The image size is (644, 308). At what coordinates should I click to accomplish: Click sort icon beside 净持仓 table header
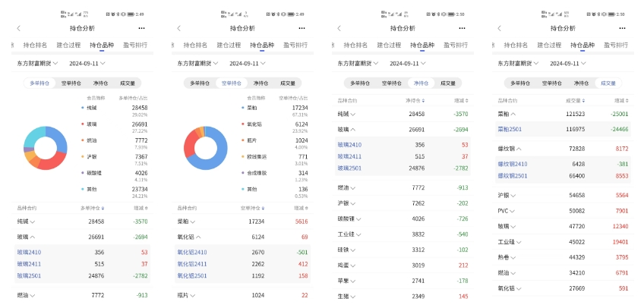[x=424, y=100]
